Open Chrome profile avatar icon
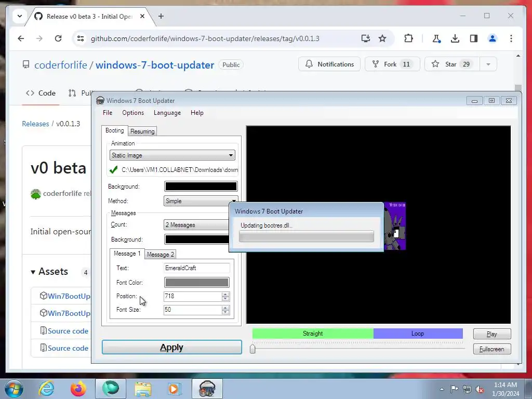Image resolution: width=532 pixels, height=399 pixels. 493,38
